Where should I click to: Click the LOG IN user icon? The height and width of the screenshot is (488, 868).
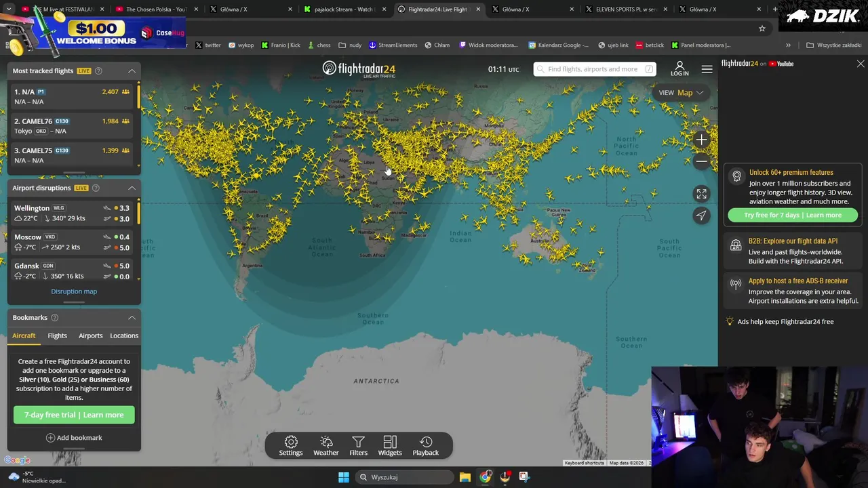[x=679, y=68]
